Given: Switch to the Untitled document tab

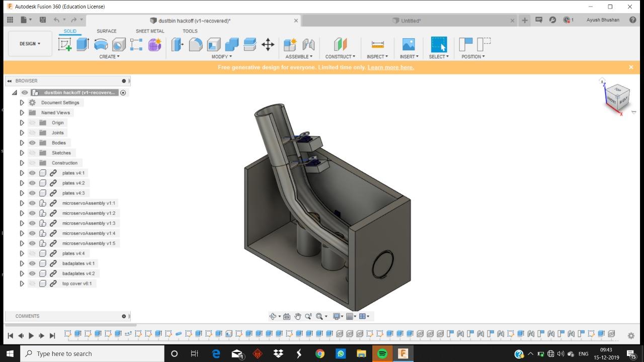Looking at the screenshot, I should point(411,21).
